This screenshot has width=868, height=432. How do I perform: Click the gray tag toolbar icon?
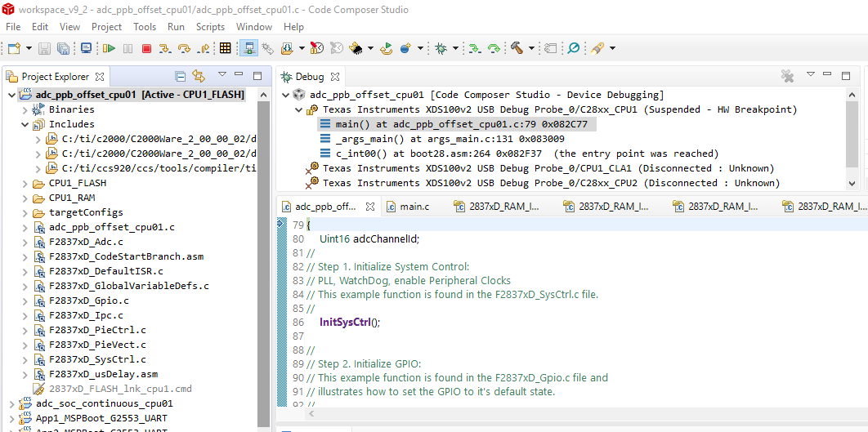click(x=550, y=49)
